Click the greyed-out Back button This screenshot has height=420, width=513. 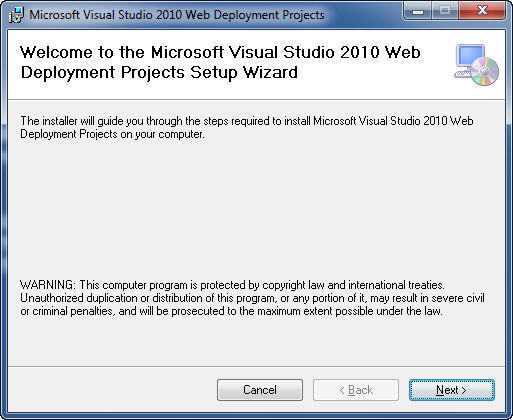click(356, 390)
